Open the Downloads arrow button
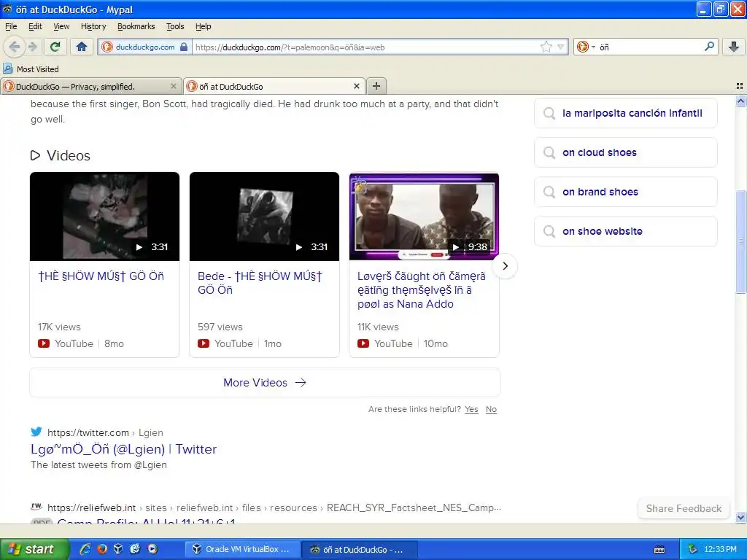Viewport: 747px width, 560px height. [x=734, y=47]
